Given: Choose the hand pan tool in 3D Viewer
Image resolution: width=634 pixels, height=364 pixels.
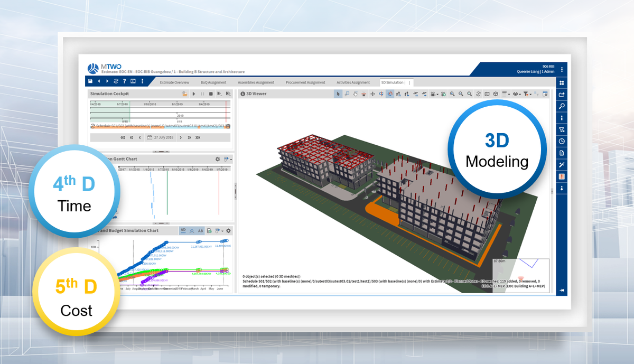Looking at the screenshot, I should point(356,94).
